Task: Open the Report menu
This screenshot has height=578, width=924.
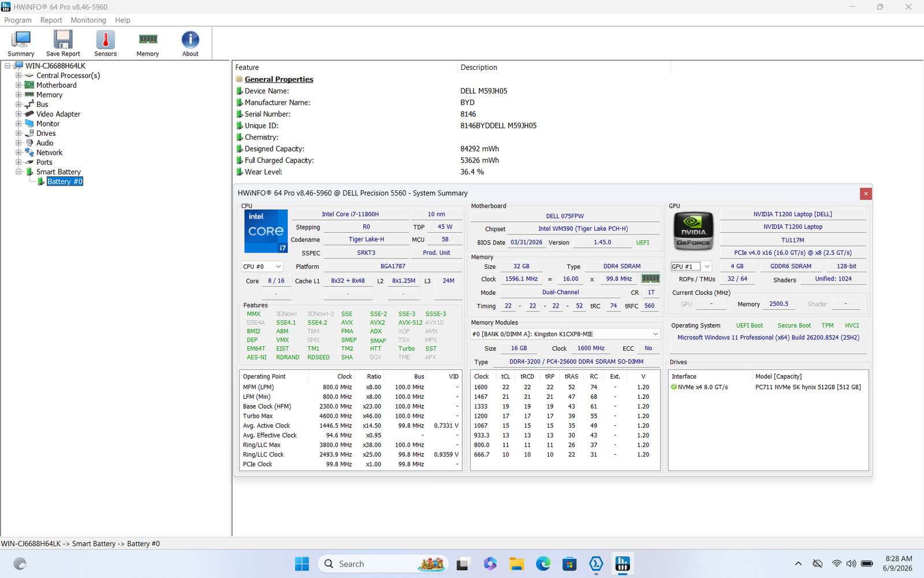Action: [x=51, y=20]
